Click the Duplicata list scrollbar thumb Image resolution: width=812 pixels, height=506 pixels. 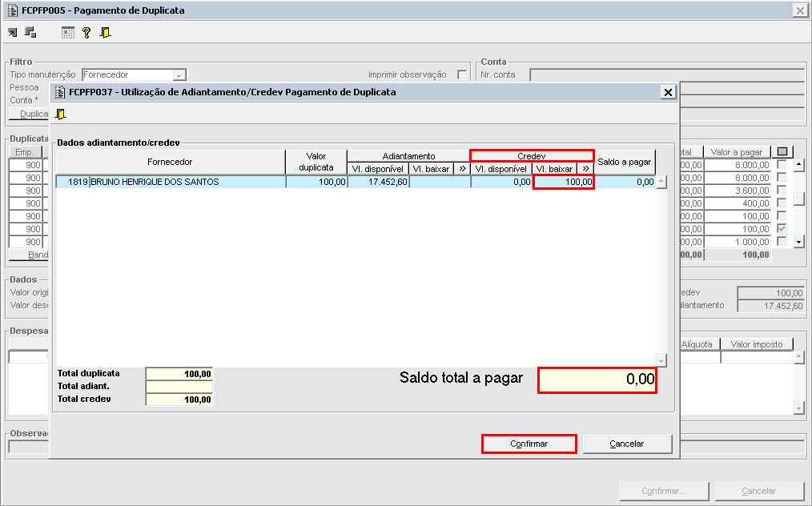click(798, 199)
